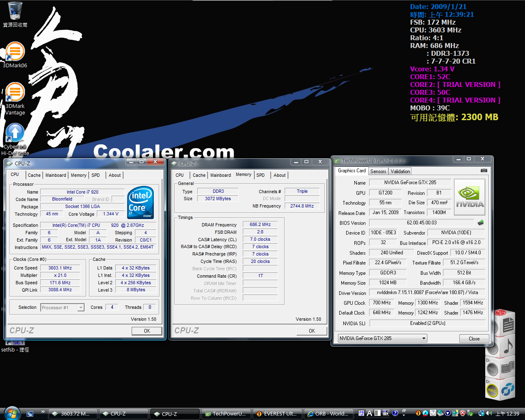Click the Threads value 8 in CPU-Z

click(150, 307)
